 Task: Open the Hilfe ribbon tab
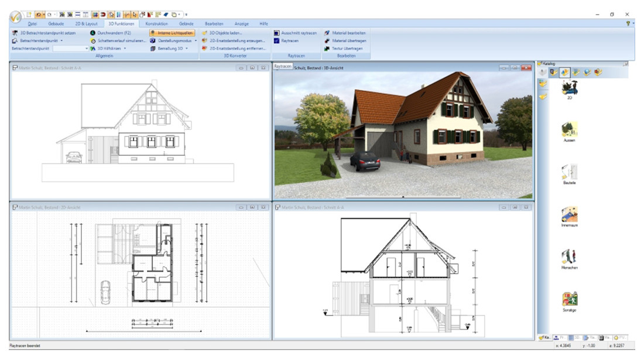tap(263, 24)
